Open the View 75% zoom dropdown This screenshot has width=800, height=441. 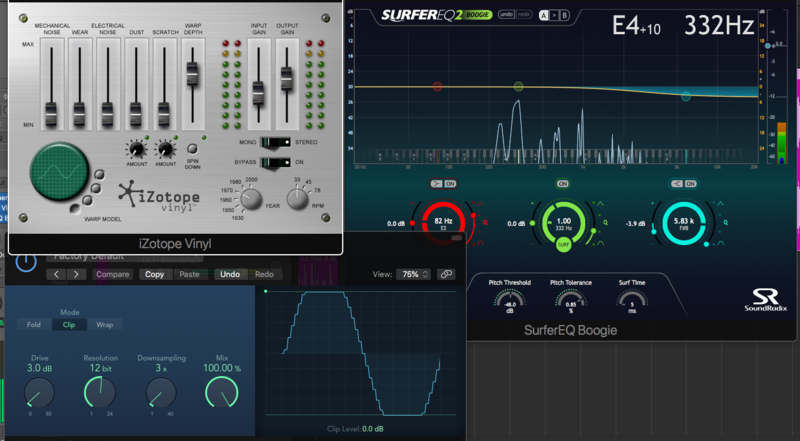[x=414, y=274]
